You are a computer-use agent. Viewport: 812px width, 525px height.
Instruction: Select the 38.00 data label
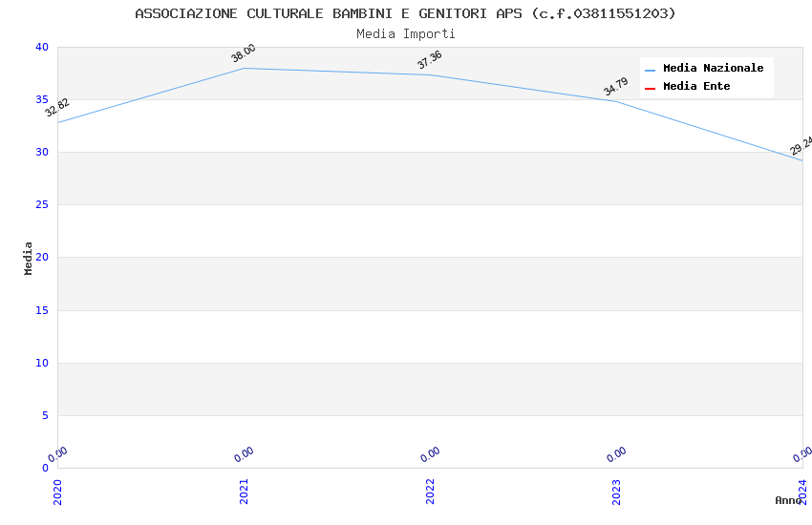(243, 52)
